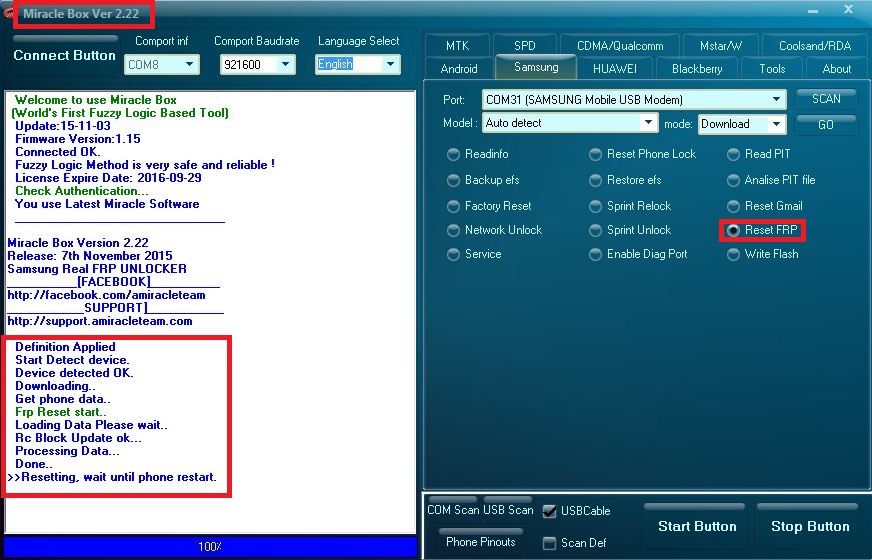872x560 pixels.
Task: Click 'License Expire Date: 2016-09-29' log line
Action: [108, 178]
